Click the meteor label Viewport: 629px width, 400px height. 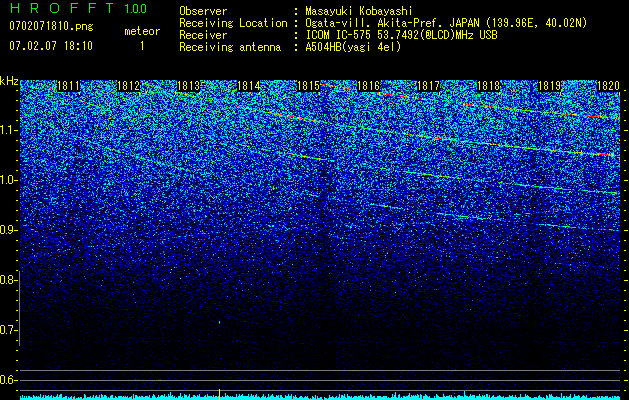[142, 31]
